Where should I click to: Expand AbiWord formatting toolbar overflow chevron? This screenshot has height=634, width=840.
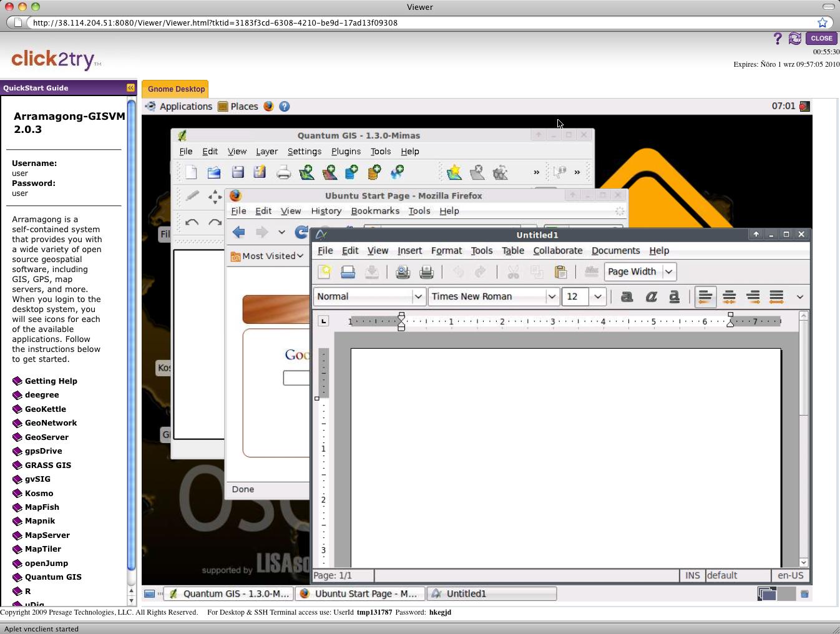(799, 297)
